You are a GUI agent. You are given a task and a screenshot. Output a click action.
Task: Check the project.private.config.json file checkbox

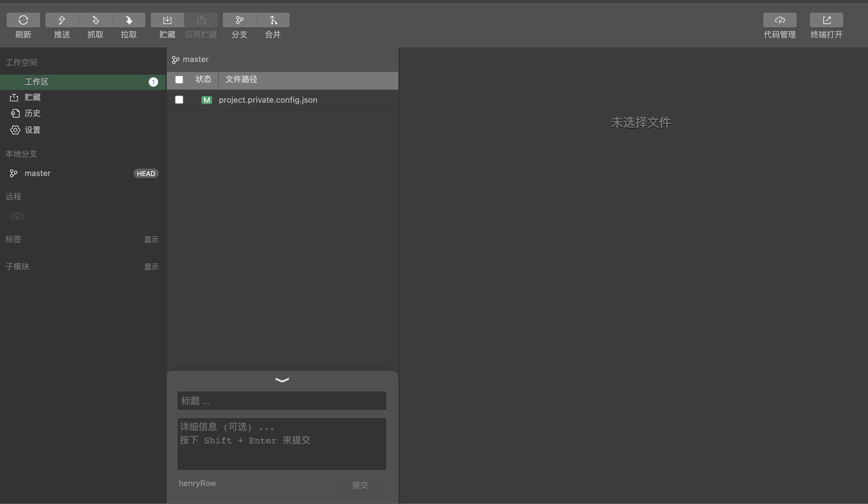(179, 100)
